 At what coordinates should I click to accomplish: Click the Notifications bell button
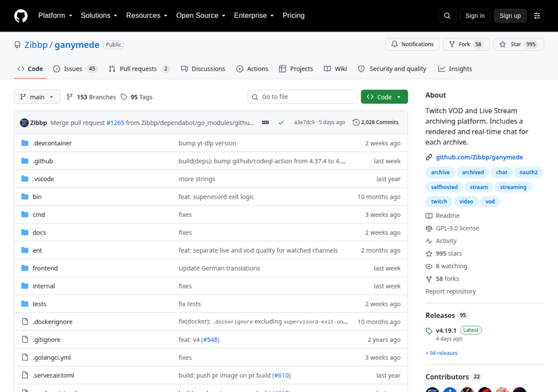(x=412, y=44)
